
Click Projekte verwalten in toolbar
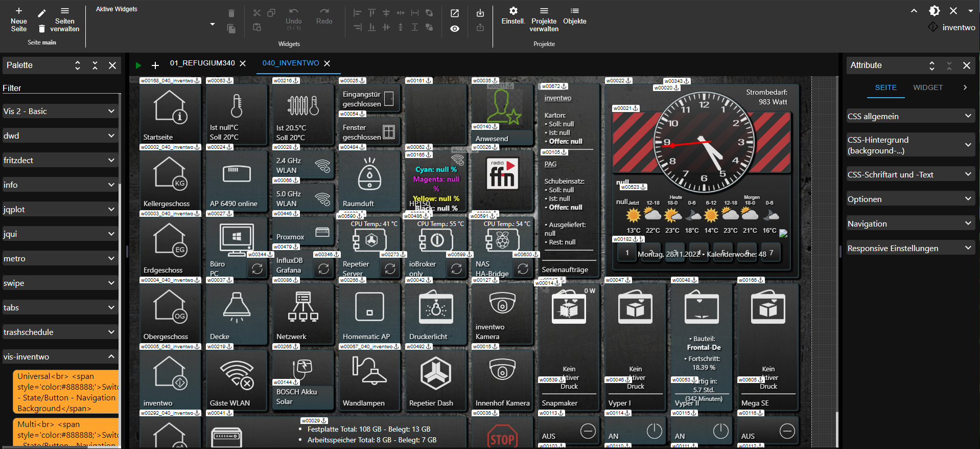click(x=544, y=19)
